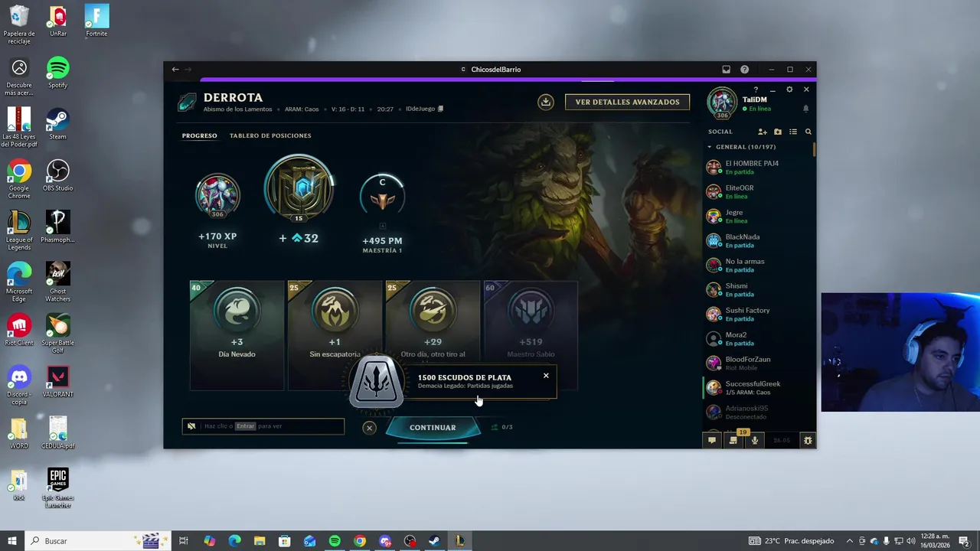Select friend Mora2
This screenshot has height=551, width=980.
(x=758, y=338)
